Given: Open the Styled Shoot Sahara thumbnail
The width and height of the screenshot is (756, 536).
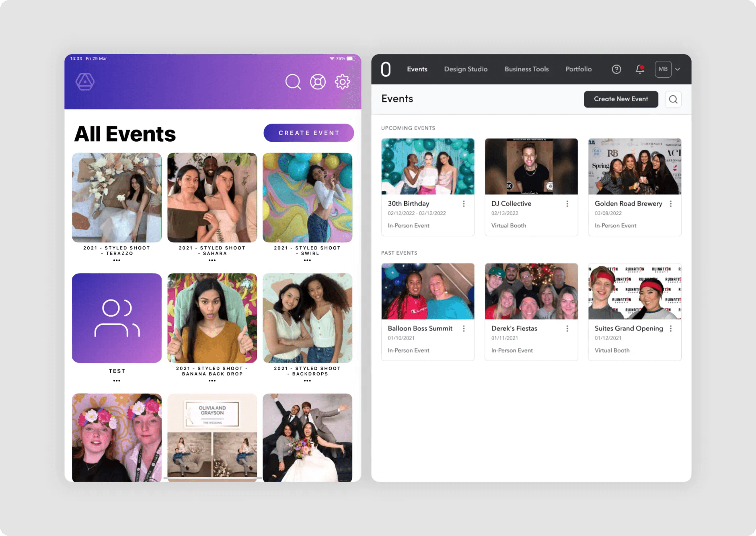Looking at the screenshot, I should point(212,198).
